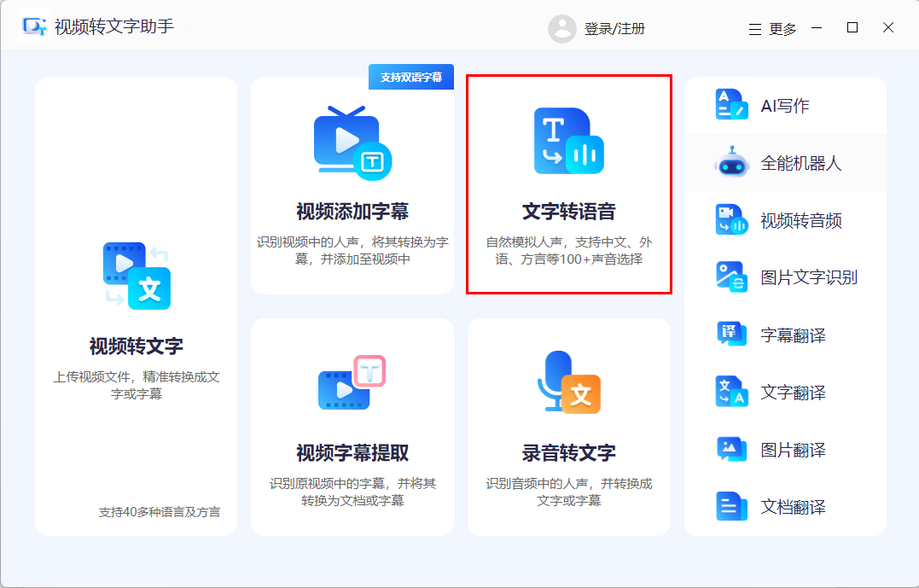919x588 pixels.
Task: Click the 图片翻译 icon
Action: 731,449
